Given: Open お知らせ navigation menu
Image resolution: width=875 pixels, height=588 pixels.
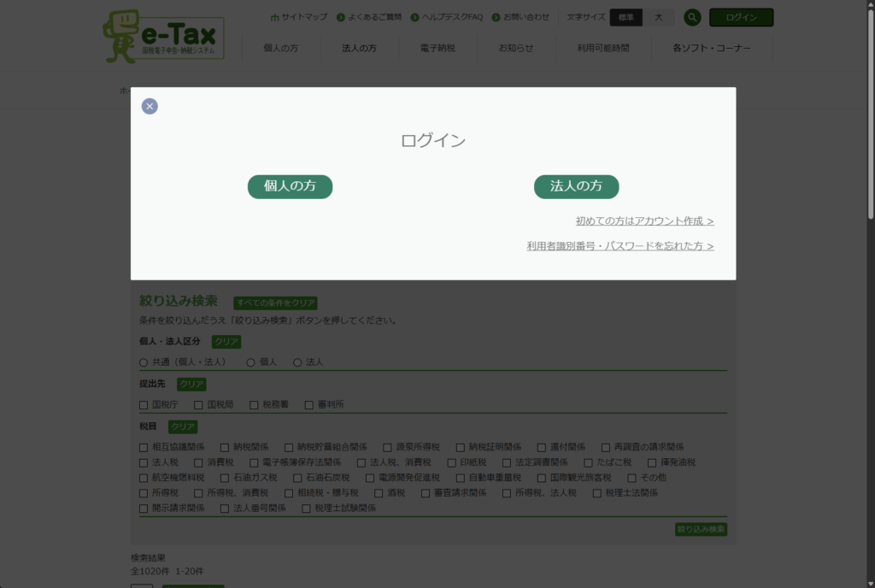Looking at the screenshot, I should (x=516, y=48).
